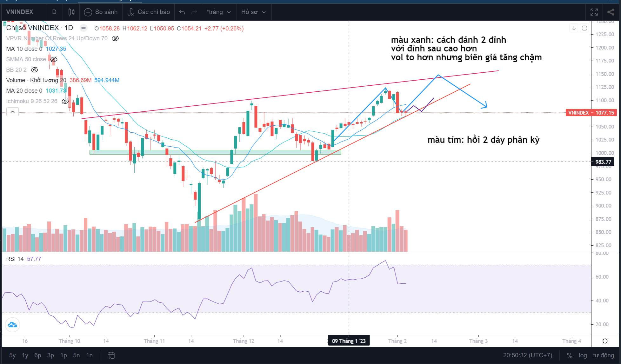Show the hidden BB 20 2 indicator

coord(34,70)
